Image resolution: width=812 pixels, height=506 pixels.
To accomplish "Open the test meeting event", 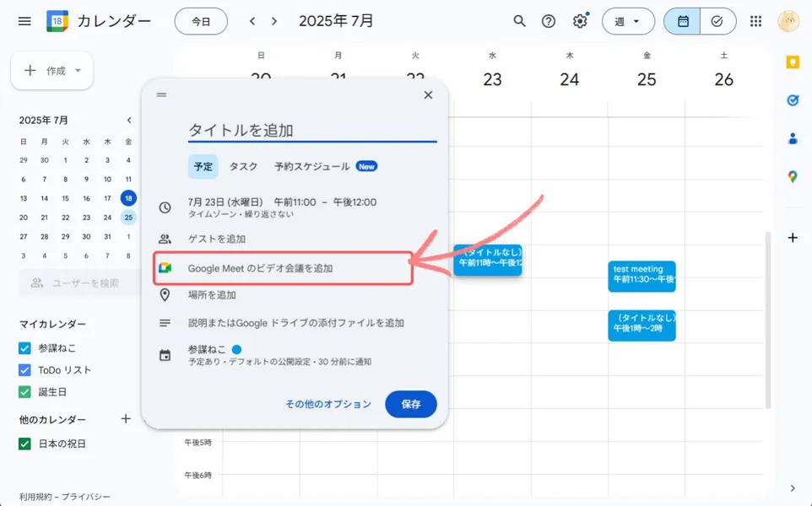I will click(641, 277).
